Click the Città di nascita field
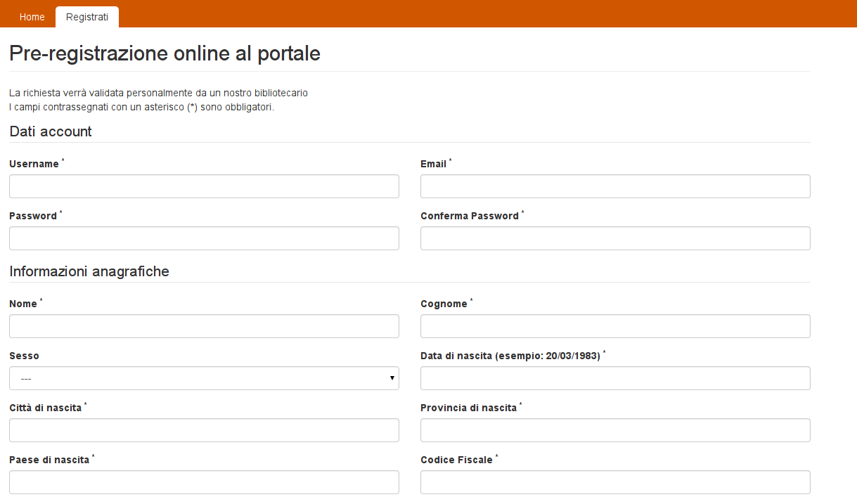 tap(204, 429)
